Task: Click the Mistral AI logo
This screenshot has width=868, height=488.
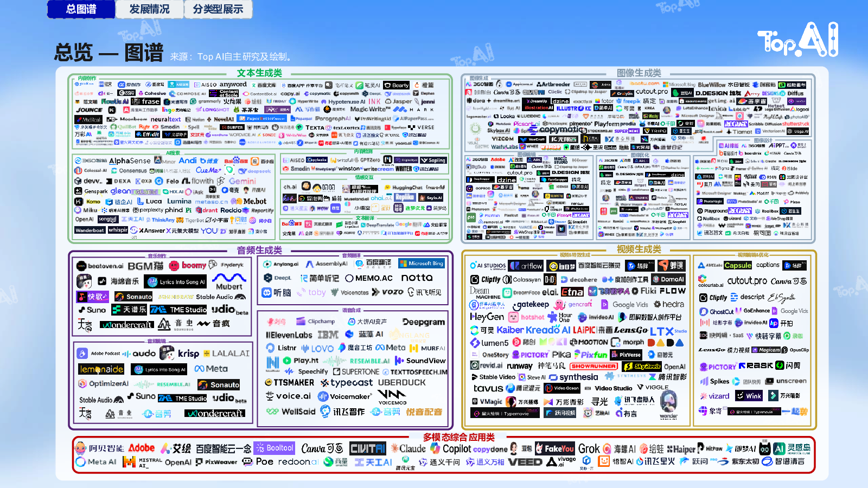Action: coord(142,462)
